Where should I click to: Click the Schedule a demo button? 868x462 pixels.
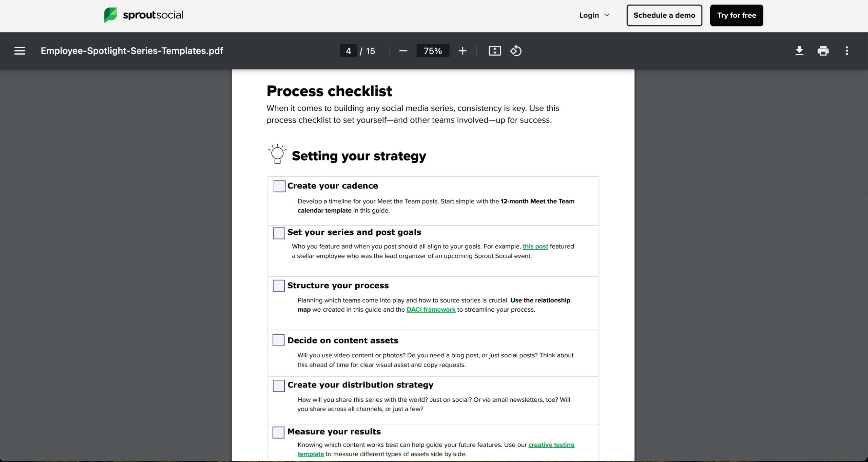[x=664, y=15]
